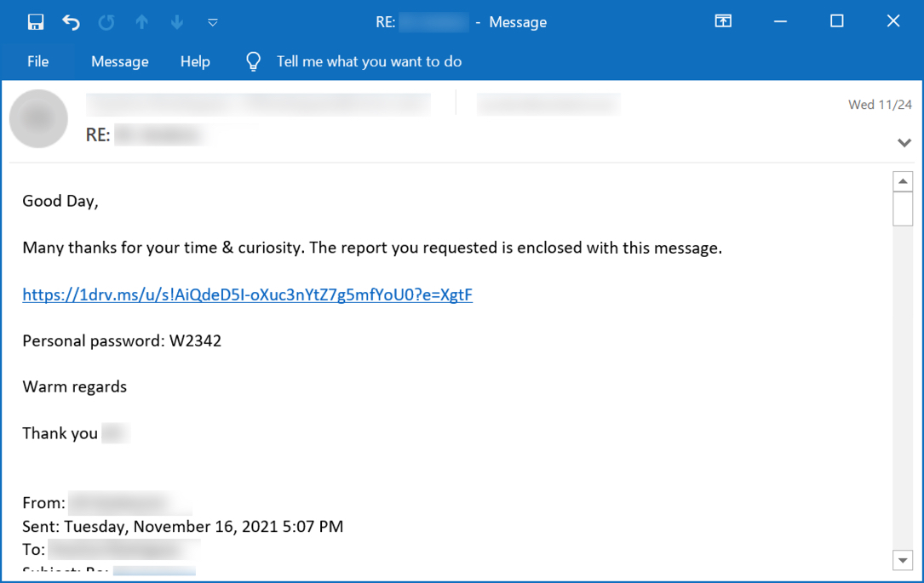Image resolution: width=924 pixels, height=583 pixels.
Task: Open the 1drv.ms OneDrive link
Action: click(x=248, y=294)
